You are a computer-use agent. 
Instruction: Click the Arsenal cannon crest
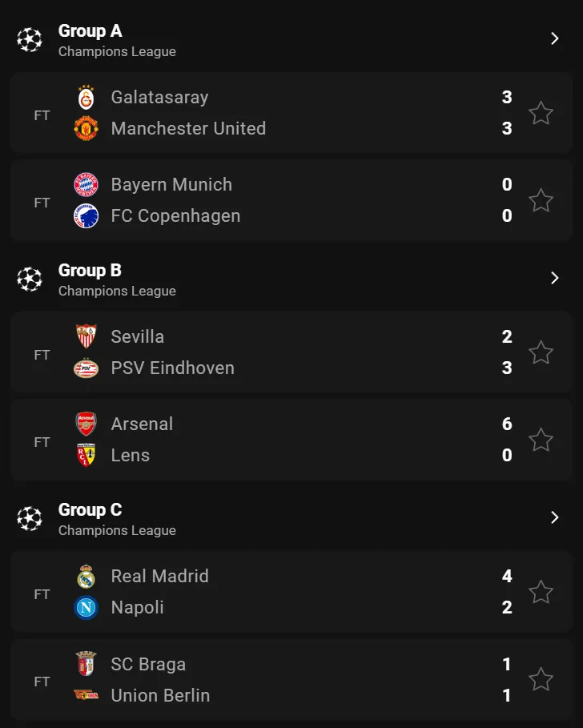tap(86, 424)
